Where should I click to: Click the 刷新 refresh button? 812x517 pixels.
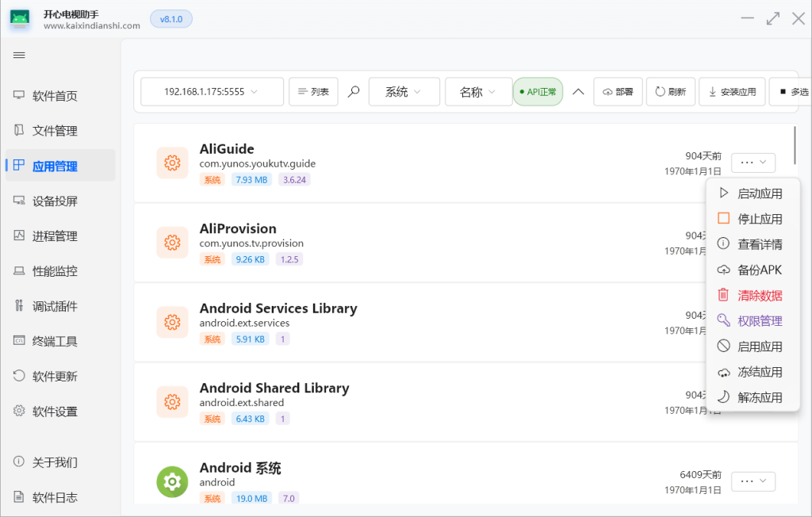(670, 92)
